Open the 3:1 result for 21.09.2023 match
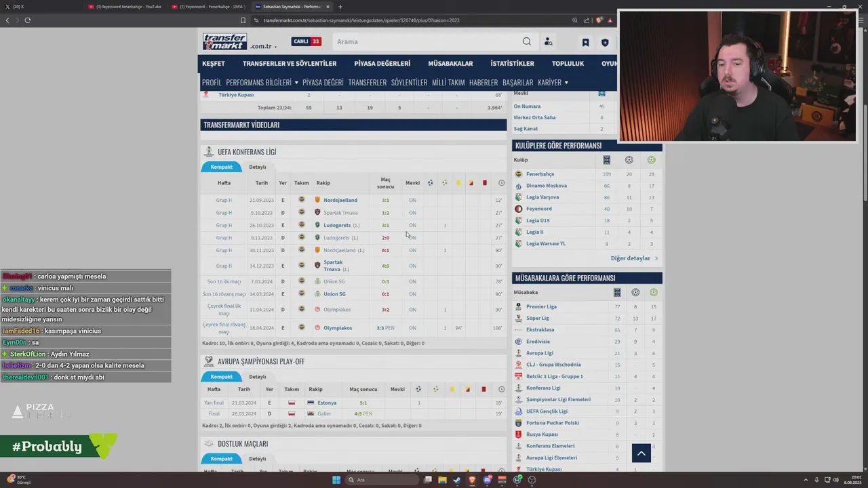 pos(385,200)
